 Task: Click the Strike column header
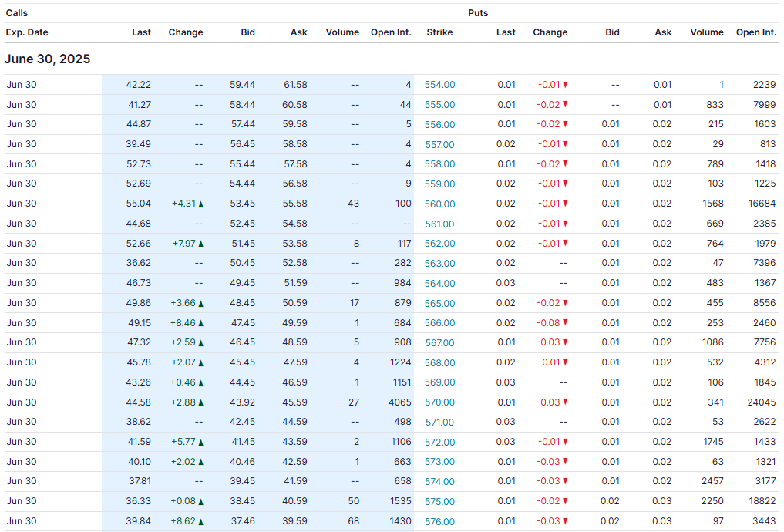(439, 32)
